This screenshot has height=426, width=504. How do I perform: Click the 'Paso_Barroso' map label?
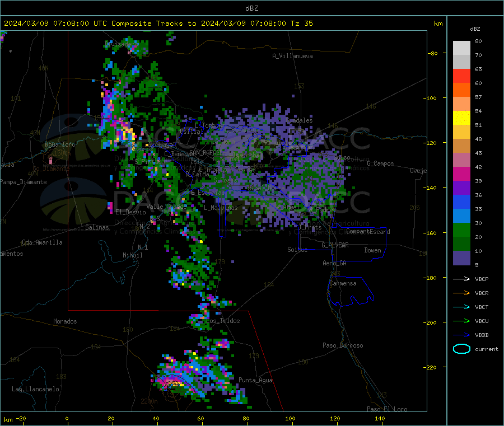coord(343,346)
